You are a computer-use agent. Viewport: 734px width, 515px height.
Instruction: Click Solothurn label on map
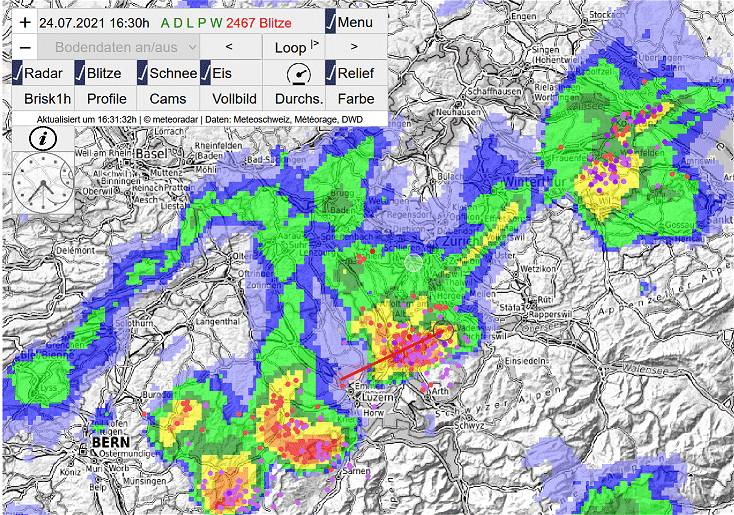(x=132, y=324)
